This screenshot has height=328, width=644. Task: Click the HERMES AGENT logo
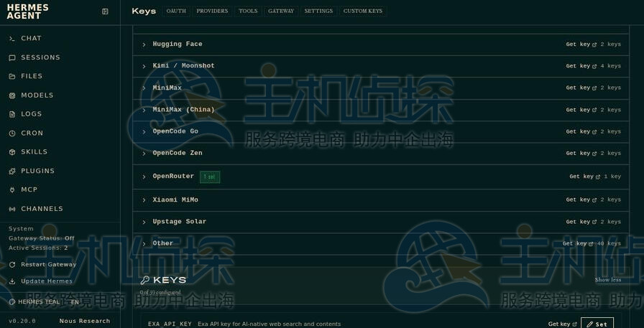point(27,11)
